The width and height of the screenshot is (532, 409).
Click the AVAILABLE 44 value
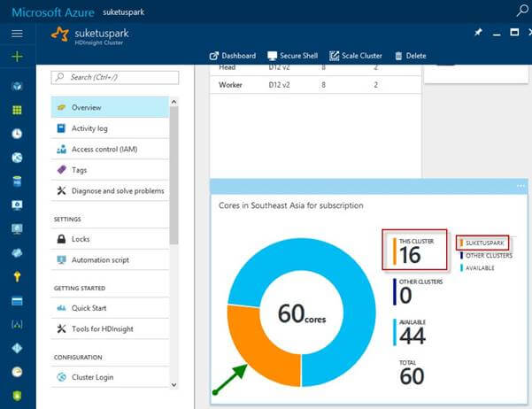412,336
